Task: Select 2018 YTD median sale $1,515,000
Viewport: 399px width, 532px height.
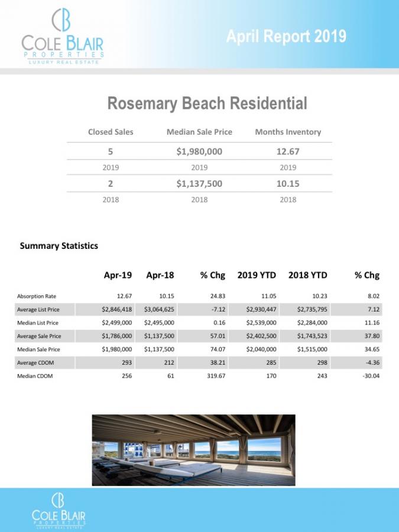Action: [313, 349]
